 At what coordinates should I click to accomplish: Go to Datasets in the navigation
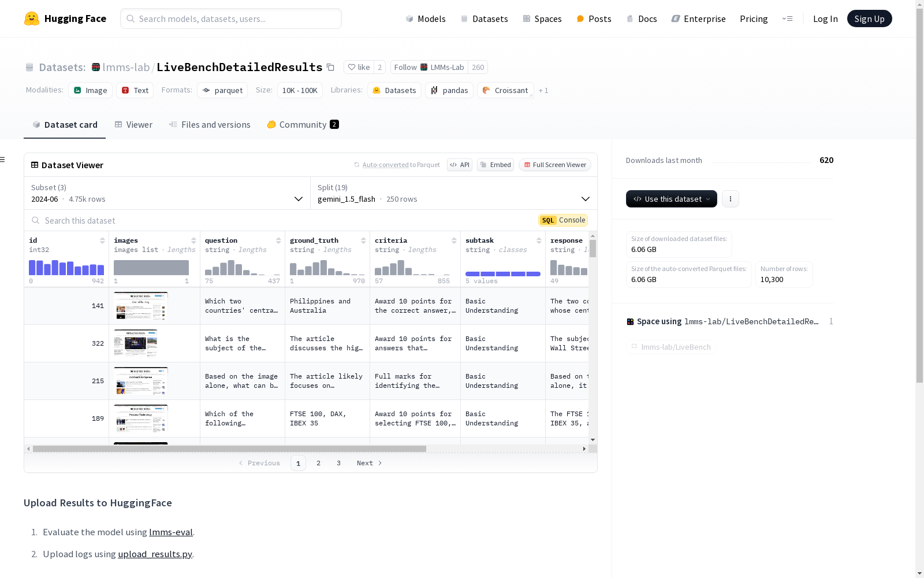coord(484,18)
